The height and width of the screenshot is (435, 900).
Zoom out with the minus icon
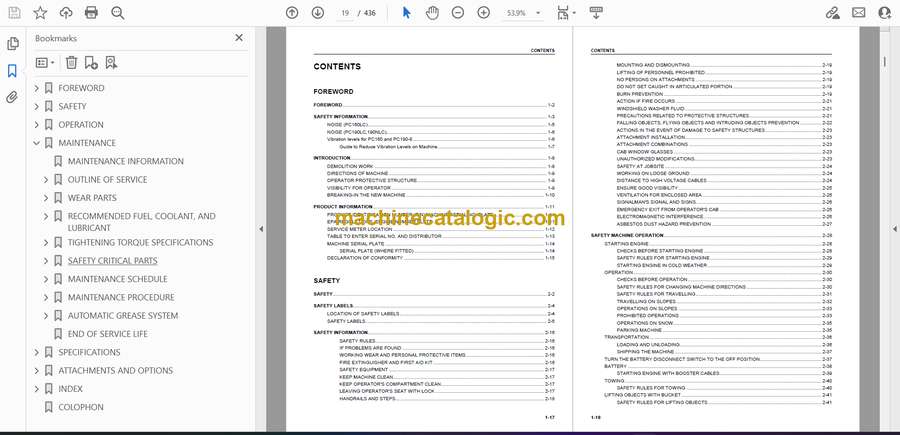[x=457, y=13]
